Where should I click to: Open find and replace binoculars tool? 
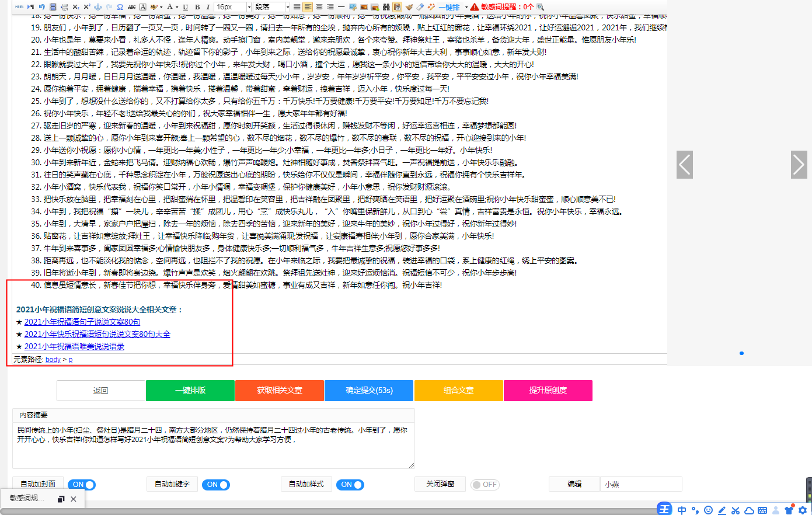point(386,7)
